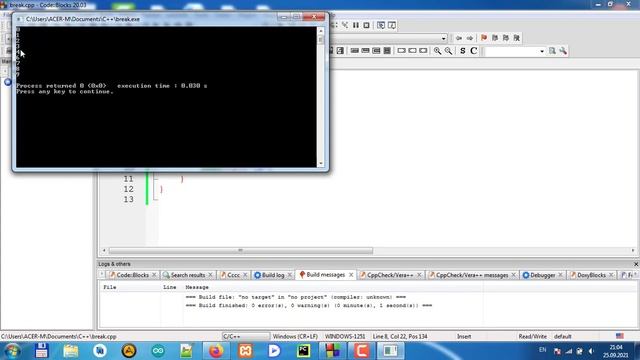Click the Windows (CR+LF) status entry

tap(295, 337)
